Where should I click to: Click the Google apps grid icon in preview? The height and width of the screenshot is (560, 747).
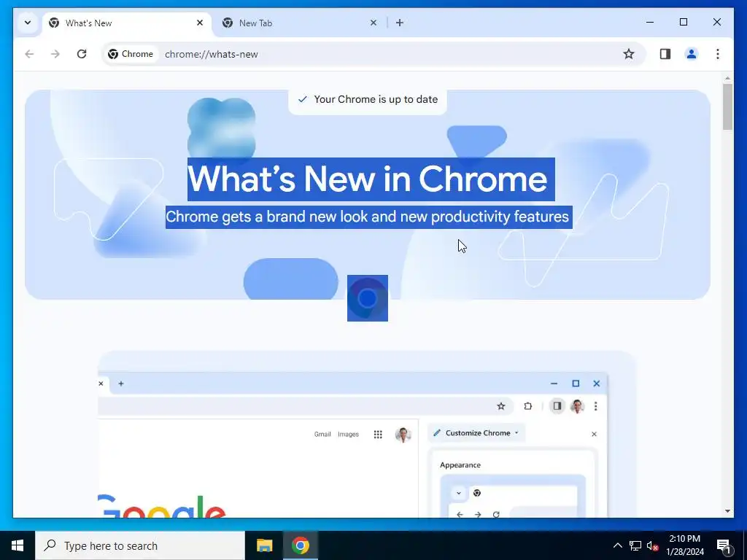[x=378, y=435]
